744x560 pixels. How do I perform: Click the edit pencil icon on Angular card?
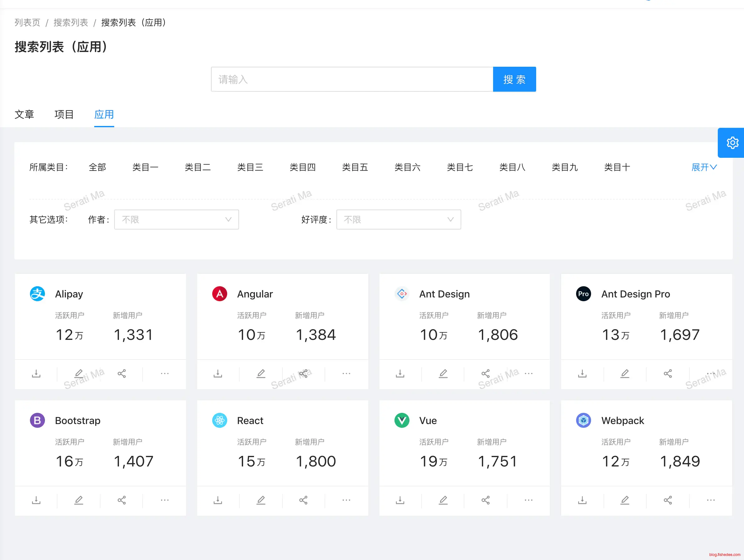click(261, 374)
